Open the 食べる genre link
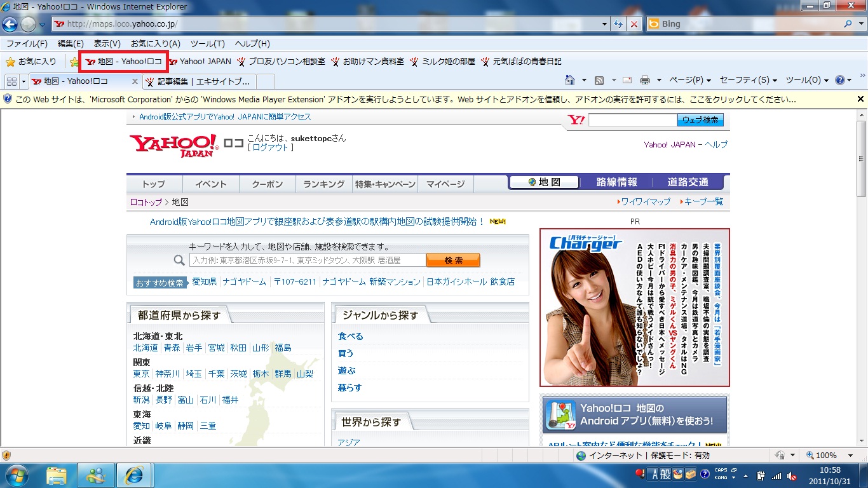 pyautogui.click(x=351, y=336)
